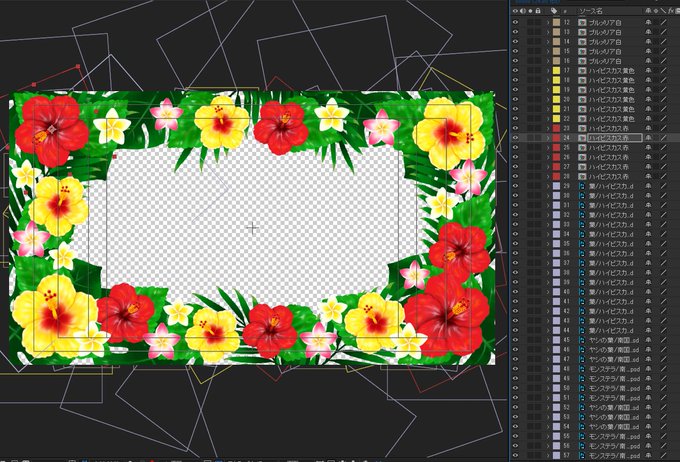This screenshot has width=680, height=462.
Task: Expand the properties of layer 42
Action: point(548,311)
